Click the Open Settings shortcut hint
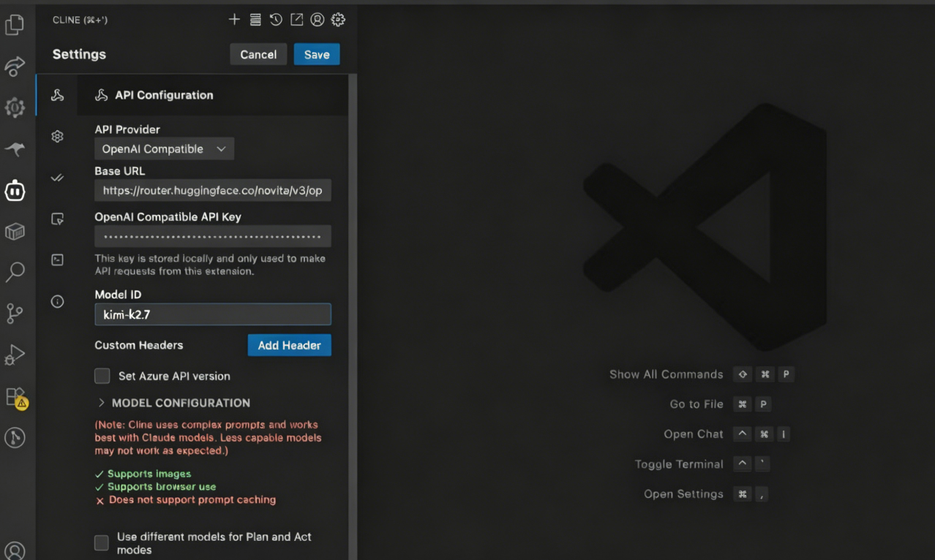 707,494
